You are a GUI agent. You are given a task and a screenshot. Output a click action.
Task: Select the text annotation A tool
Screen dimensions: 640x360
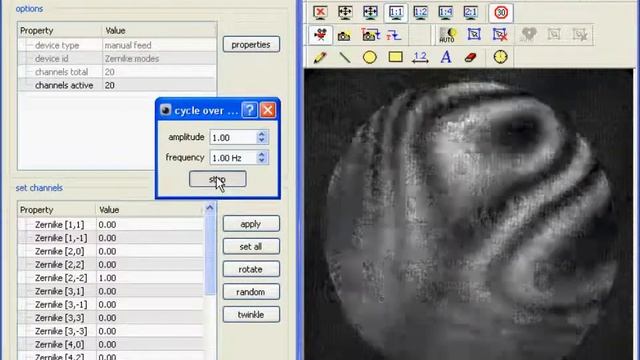pos(446,57)
